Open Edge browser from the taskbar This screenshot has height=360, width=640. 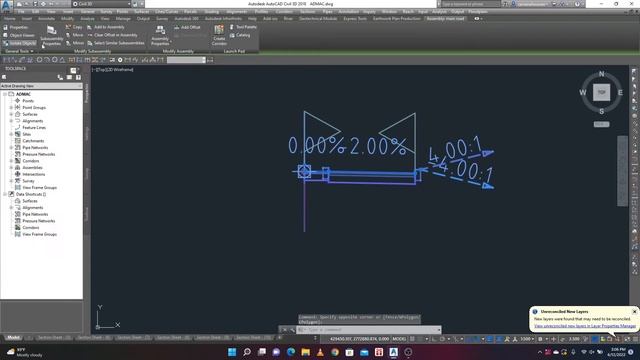click(291, 352)
